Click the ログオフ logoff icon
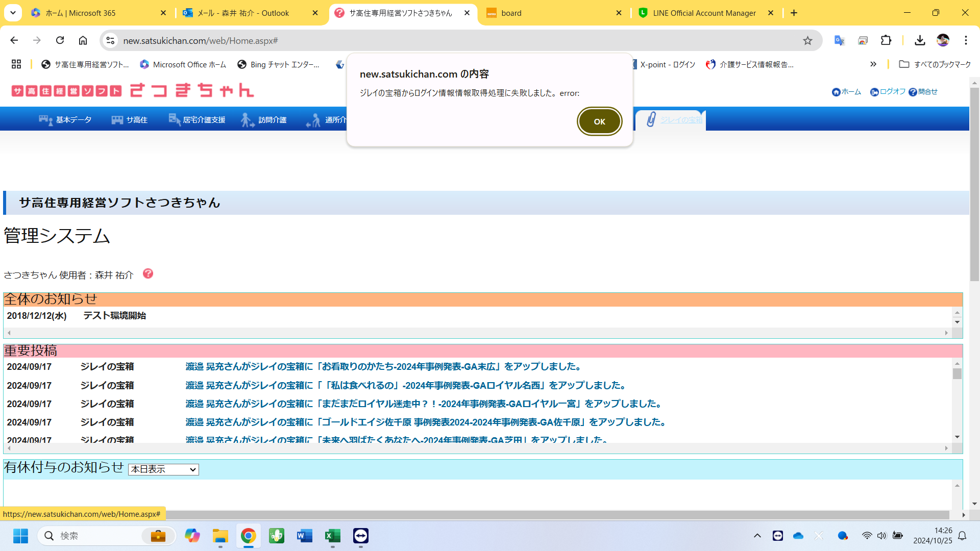The width and height of the screenshot is (980, 551). click(874, 92)
